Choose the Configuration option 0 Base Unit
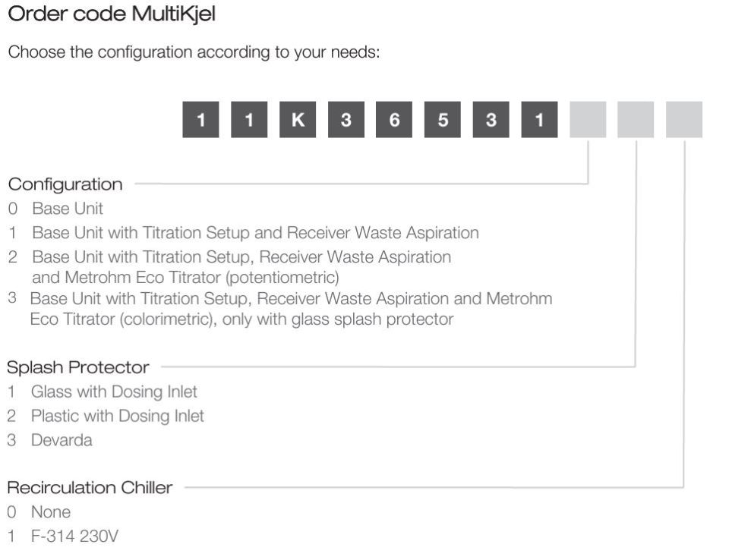The image size is (729, 560). click(55, 208)
